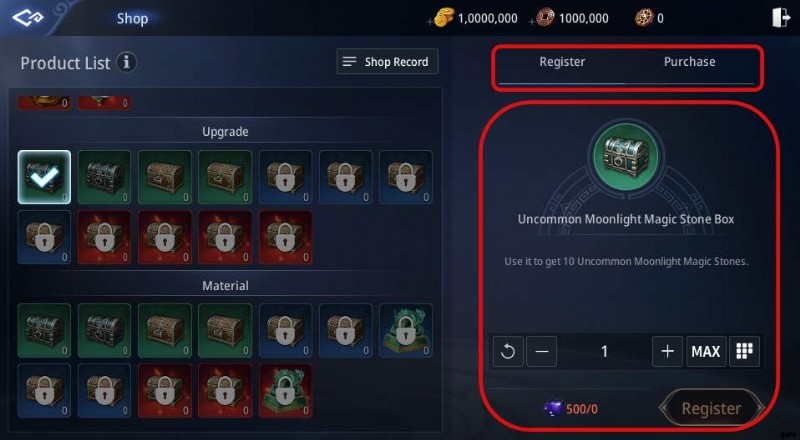Click the exit door icon

[781, 18]
